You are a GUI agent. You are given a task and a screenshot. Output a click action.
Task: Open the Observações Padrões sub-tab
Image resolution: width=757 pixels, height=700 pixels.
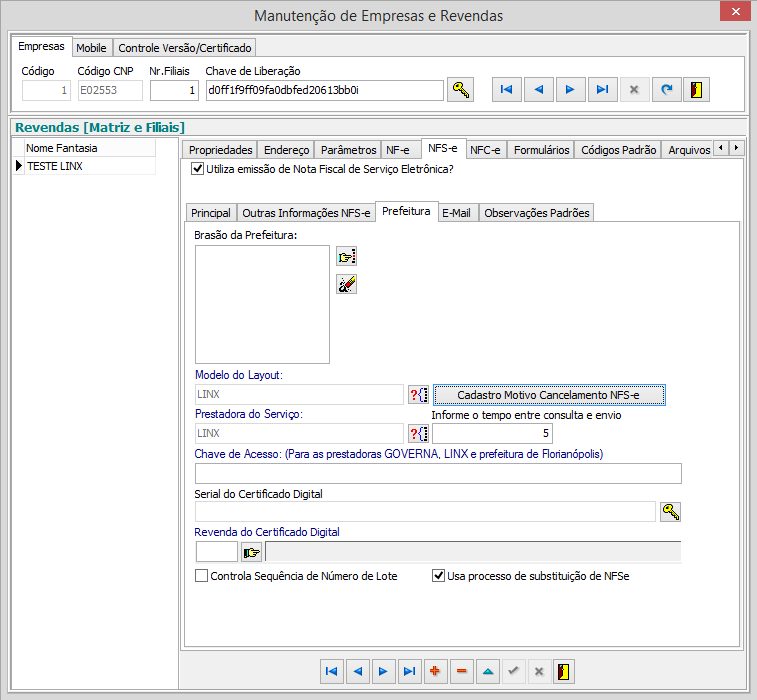[537, 213]
